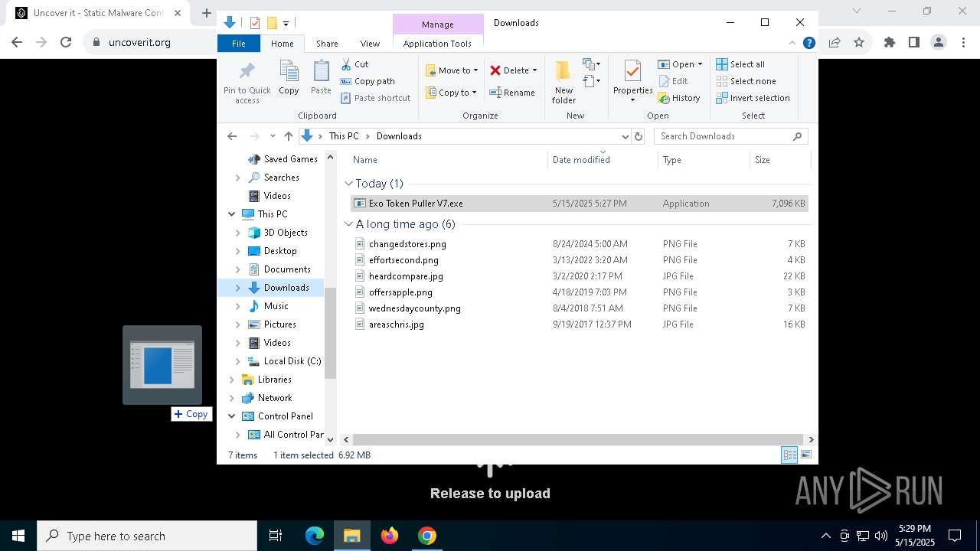Open Microsoft Edge from taskbar
The width and height of the screenshot is (980, 551).
pyautogui.click(x=315, y=536)
